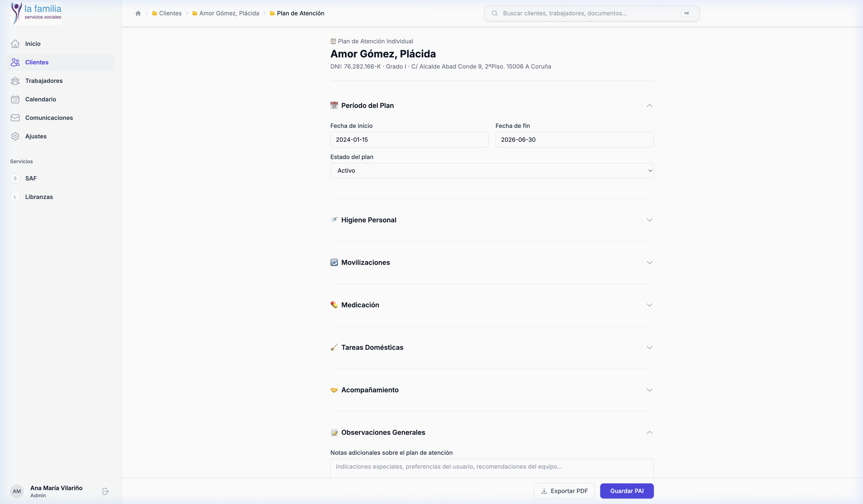The height and width of the screenshot is (504, 863).
Task: Expand the Medicación section chevron
Action: point(649,305)
